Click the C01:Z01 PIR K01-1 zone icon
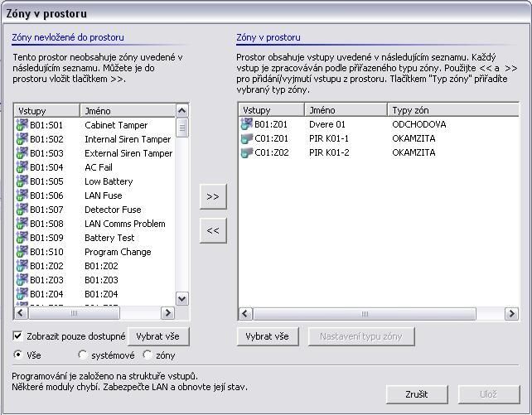Viewport: 532px width, 415px height. click(246, 138)
